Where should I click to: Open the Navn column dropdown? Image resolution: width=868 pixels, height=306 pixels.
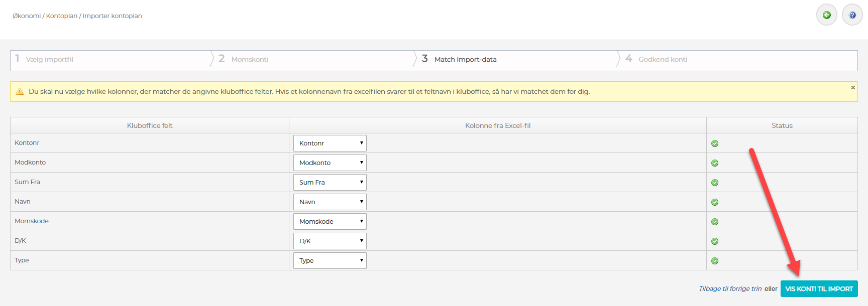pos(330,202)
